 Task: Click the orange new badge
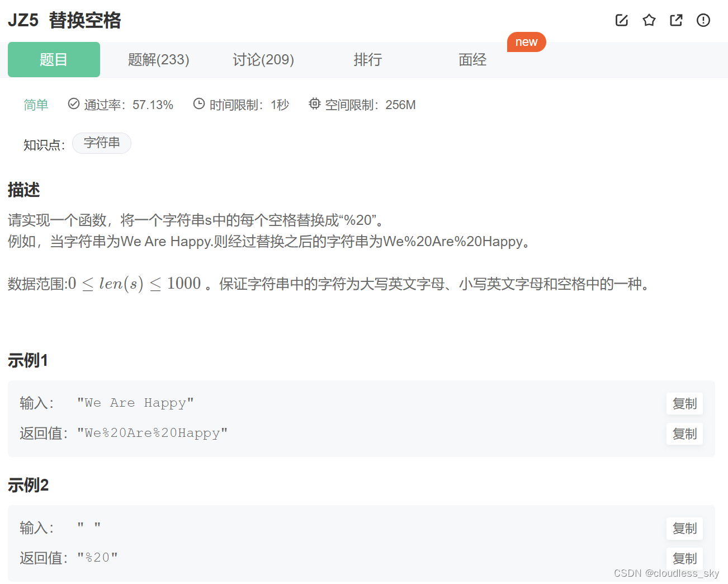click(x=526, y=42)
